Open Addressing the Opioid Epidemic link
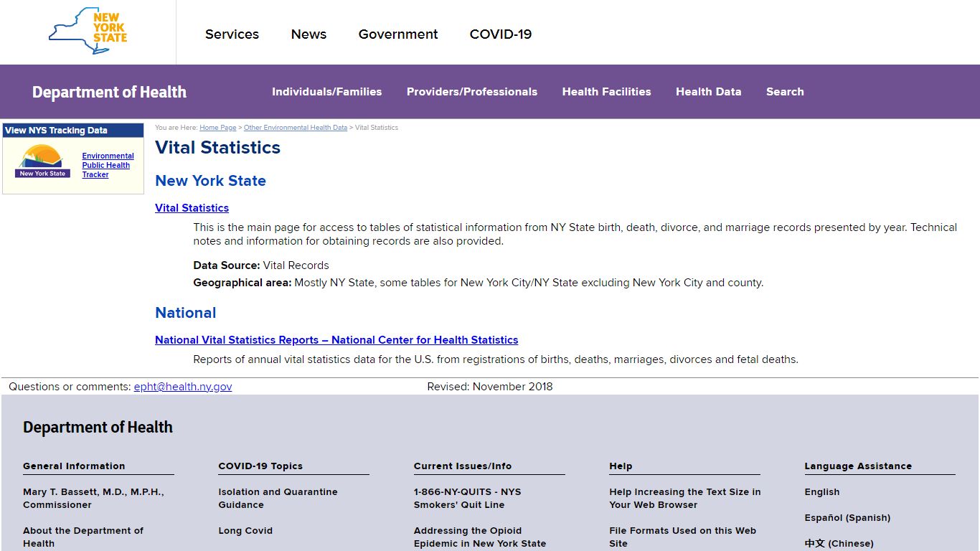This screenshot has width=980, height=551. point(480,537)
